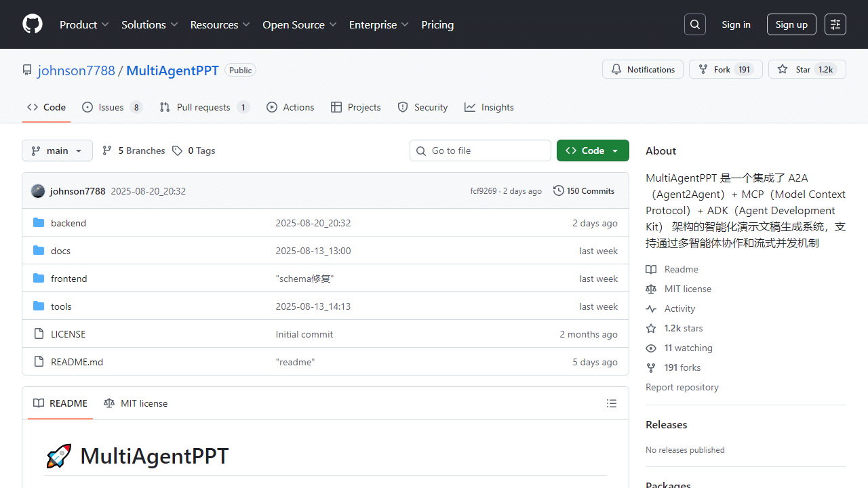This screenshot has width=868, height=488.
Task: Open the search magnifier button
Action: click(695, 24)
